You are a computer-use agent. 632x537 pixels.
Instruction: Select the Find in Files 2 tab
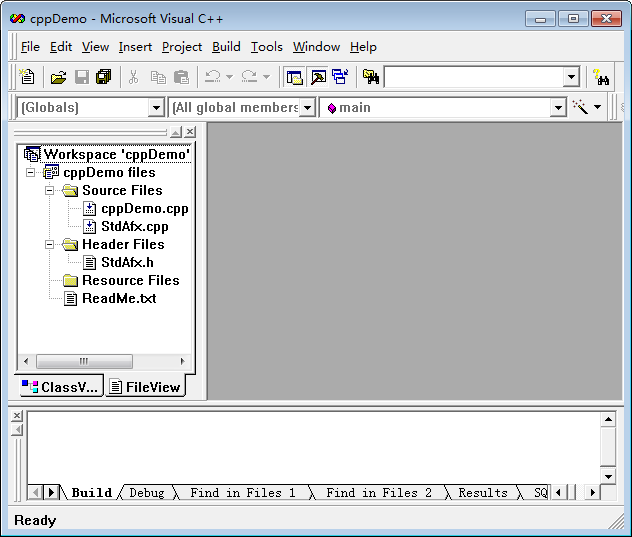[378, 493]
